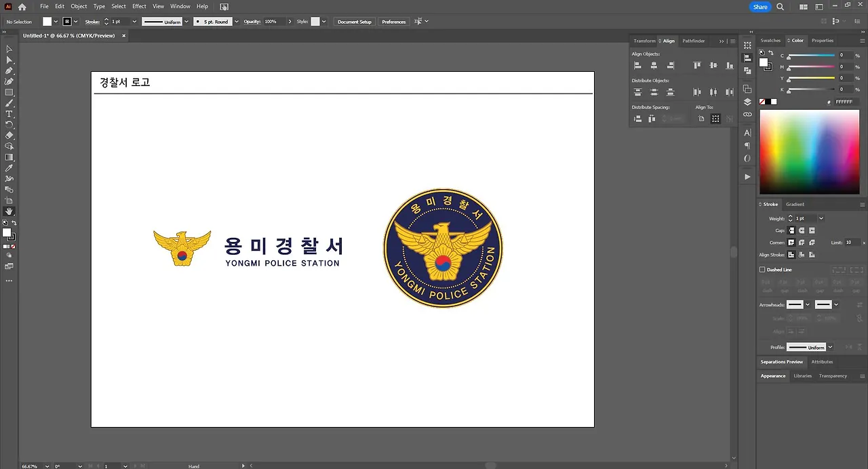Click Horizontal Align Center icon

tap(654, 66)
